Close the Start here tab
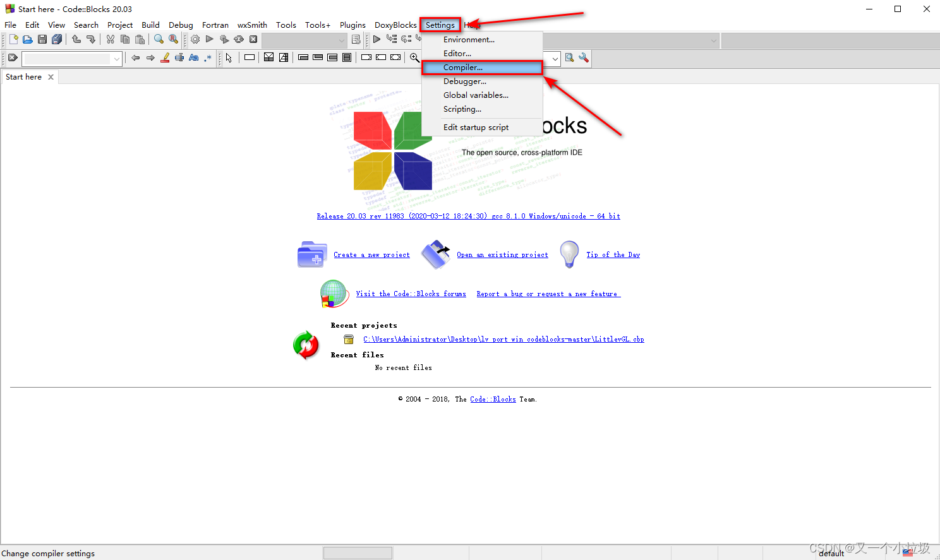The image size is (940, 560). coord(51,77)
